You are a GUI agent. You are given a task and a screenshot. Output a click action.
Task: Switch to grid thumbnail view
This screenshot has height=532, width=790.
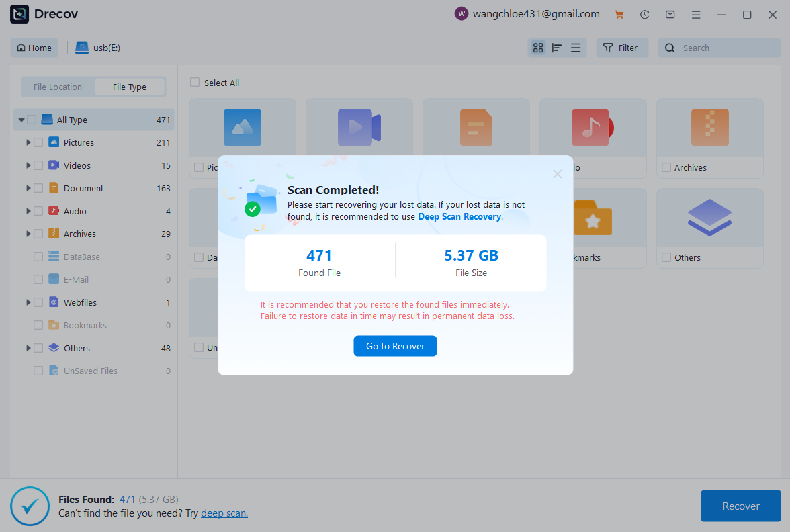click(537, 48)
